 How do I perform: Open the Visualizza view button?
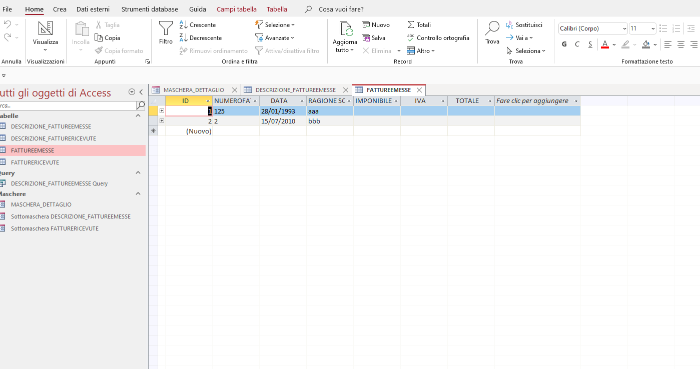[45, 36]
